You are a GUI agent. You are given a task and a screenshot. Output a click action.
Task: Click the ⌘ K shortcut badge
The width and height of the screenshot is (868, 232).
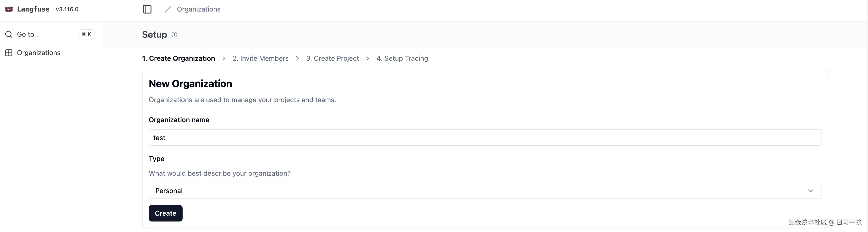(86, 34)
